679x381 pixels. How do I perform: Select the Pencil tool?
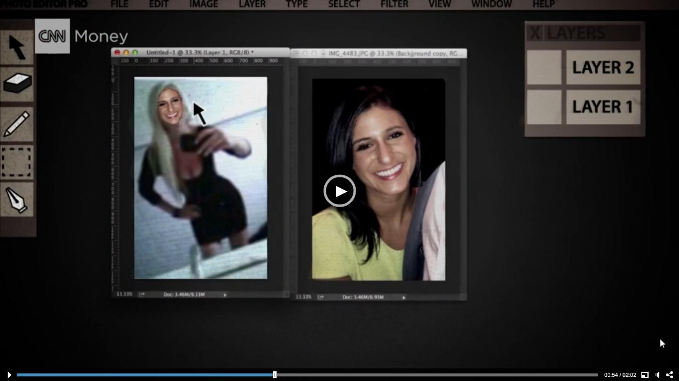[x=17, y=123]
